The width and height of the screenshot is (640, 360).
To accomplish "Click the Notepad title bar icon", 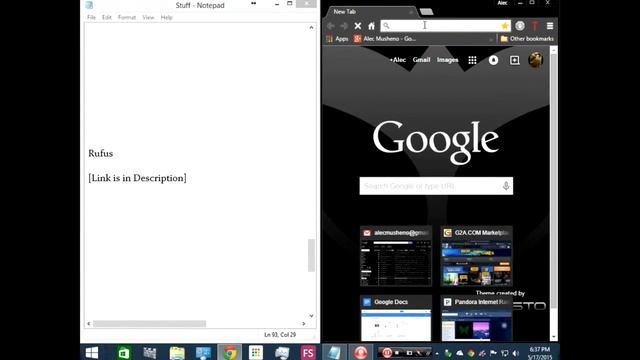I will click(89, 5).
